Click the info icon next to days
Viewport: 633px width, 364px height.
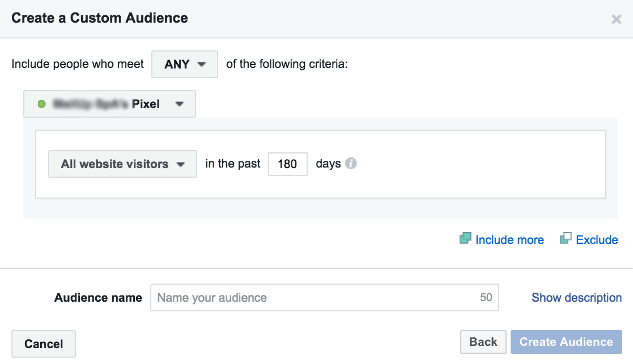coord(351,164)
